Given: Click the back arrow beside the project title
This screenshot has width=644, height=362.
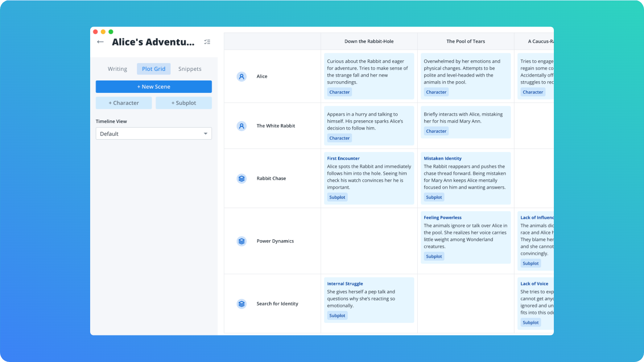Looking at the screenshot, I should pos(100,42).
